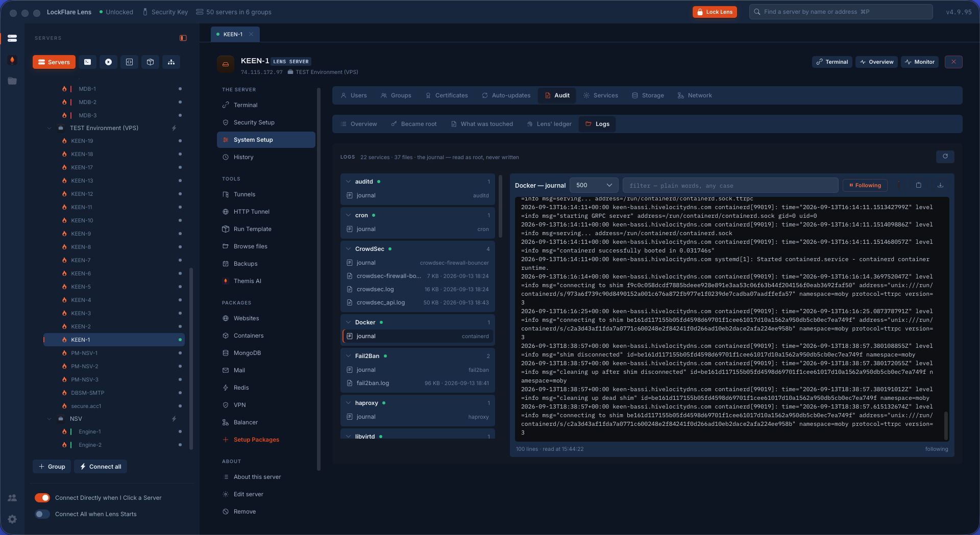Click the Setup Packages link
Viewport: 980px width, 535px height.
tap(256, 440)
